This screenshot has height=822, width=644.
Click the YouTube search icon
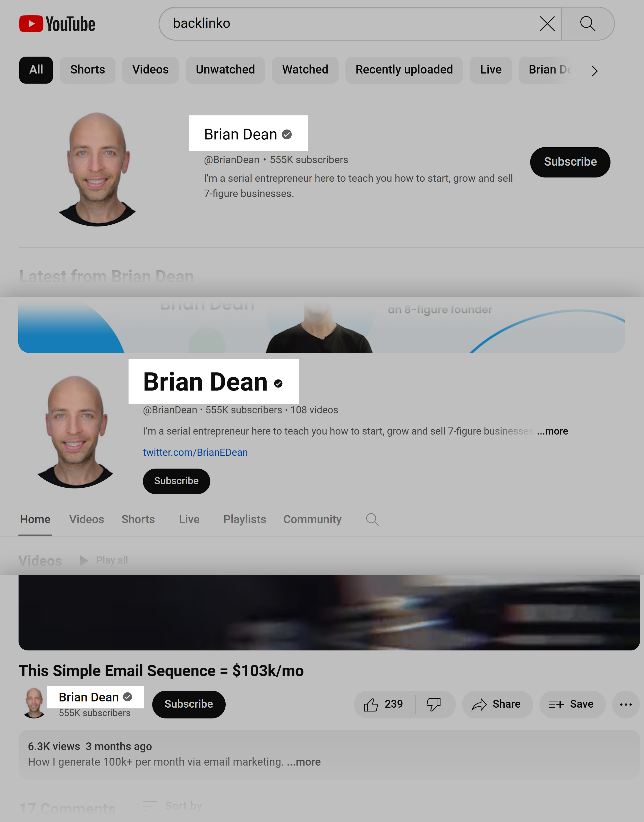point(587,23)
